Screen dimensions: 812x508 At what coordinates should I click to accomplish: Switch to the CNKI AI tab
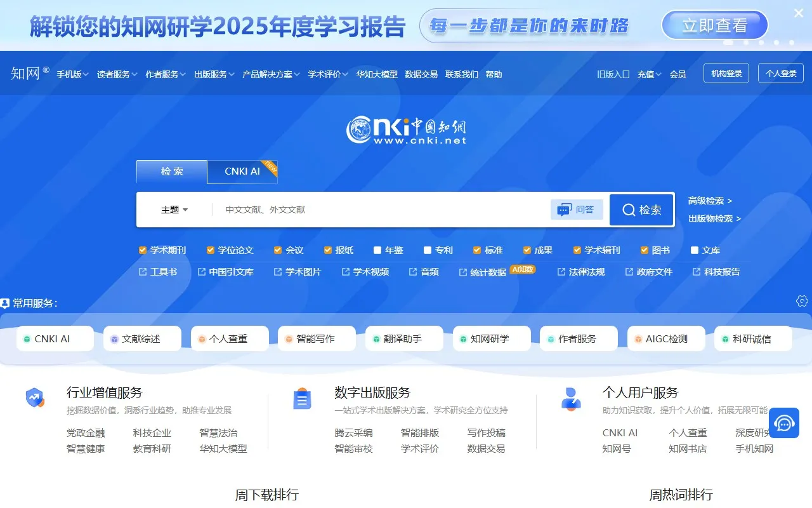(x=241, y=171)
